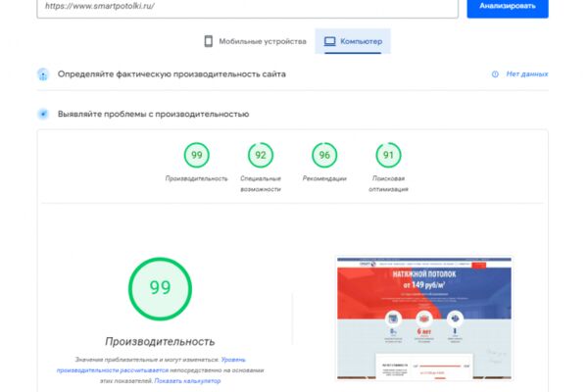Viewport: 588px width, 392px height.
Task: Select the 92 Специальные возможности score gauge
Action: click(261, 155)
